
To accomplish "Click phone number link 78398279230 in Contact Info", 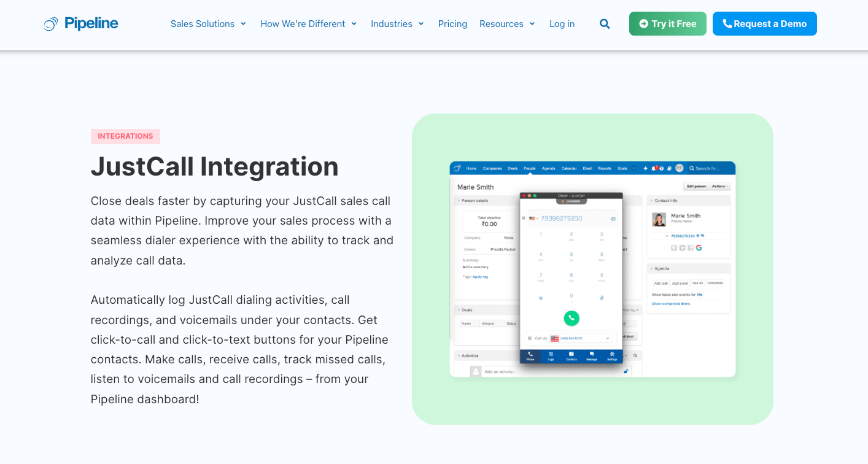I will (683, 236).
